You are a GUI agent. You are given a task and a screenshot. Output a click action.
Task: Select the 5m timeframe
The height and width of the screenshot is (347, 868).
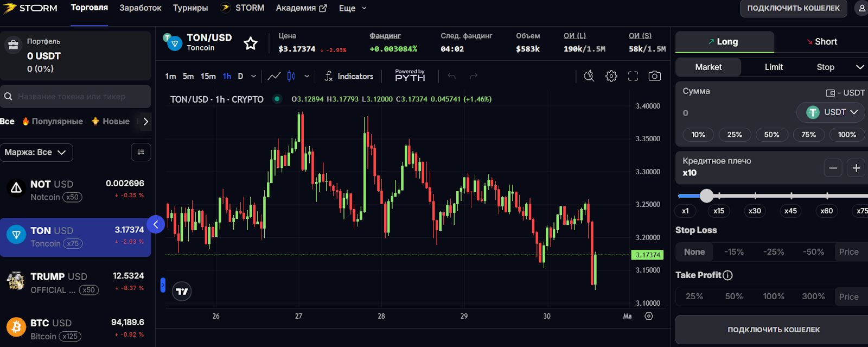click(188, 76)
